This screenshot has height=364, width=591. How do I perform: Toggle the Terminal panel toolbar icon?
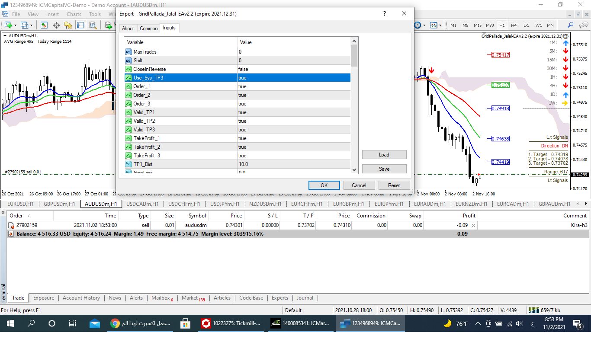tap(80, 25)
